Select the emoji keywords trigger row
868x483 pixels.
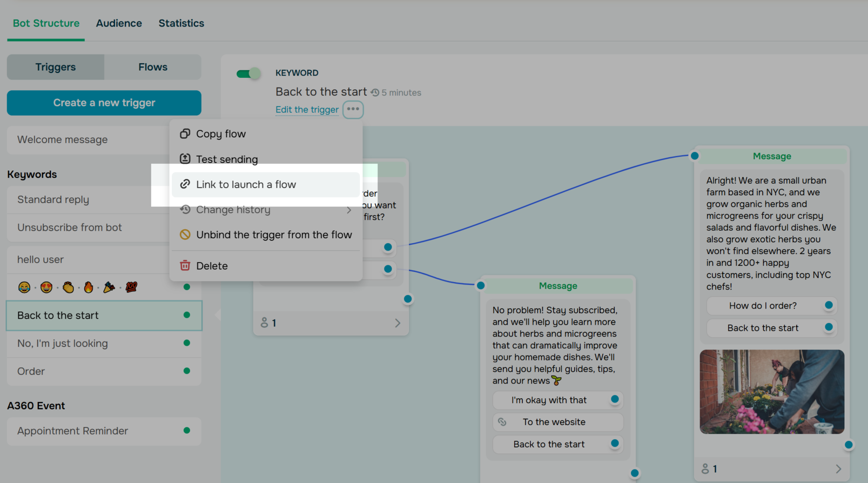point(104,287)
